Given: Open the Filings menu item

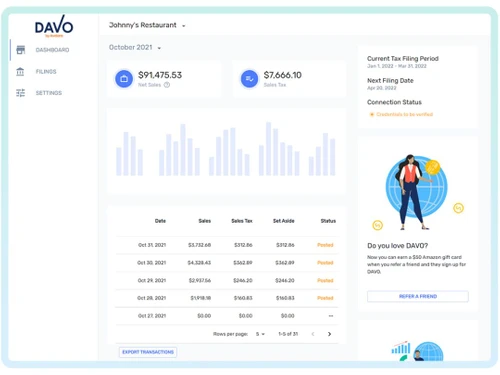Looking at the screenshot, I should (46, 72).
